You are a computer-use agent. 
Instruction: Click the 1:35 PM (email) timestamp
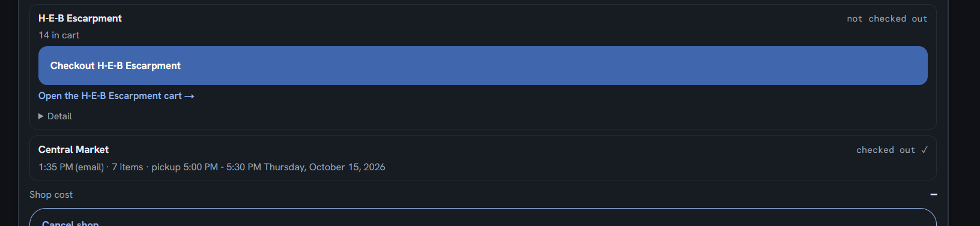(x=71, y=167)
